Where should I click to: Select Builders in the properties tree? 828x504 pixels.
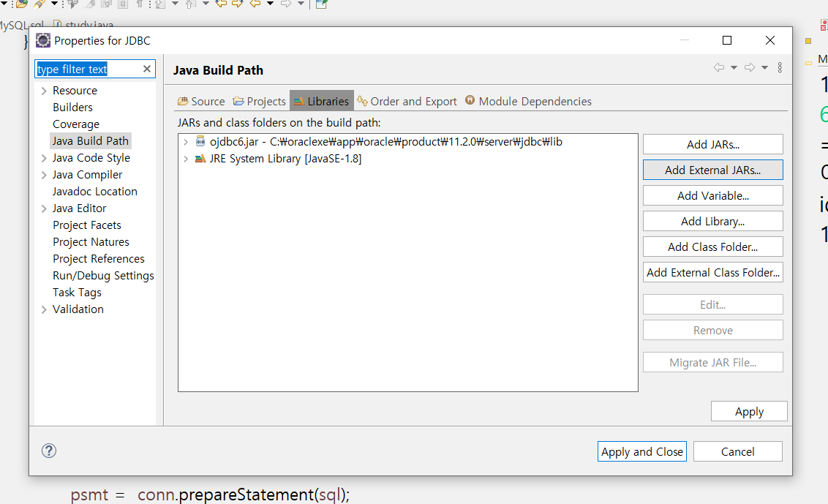73,108
